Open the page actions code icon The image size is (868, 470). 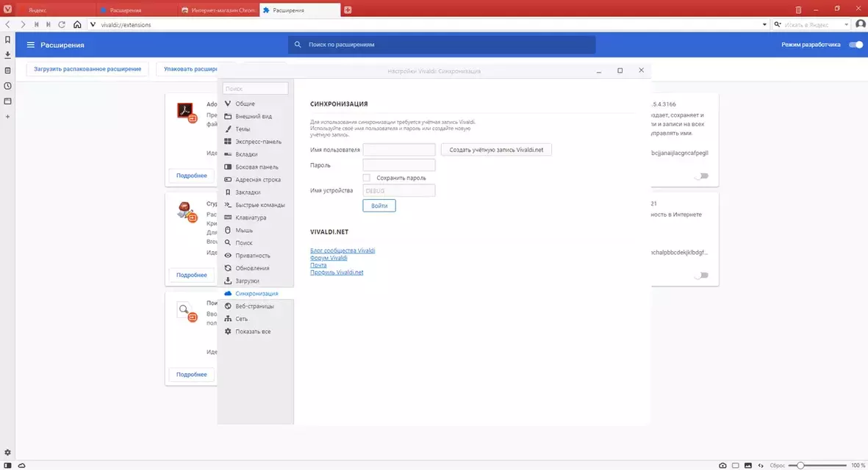tap(761, 466)
